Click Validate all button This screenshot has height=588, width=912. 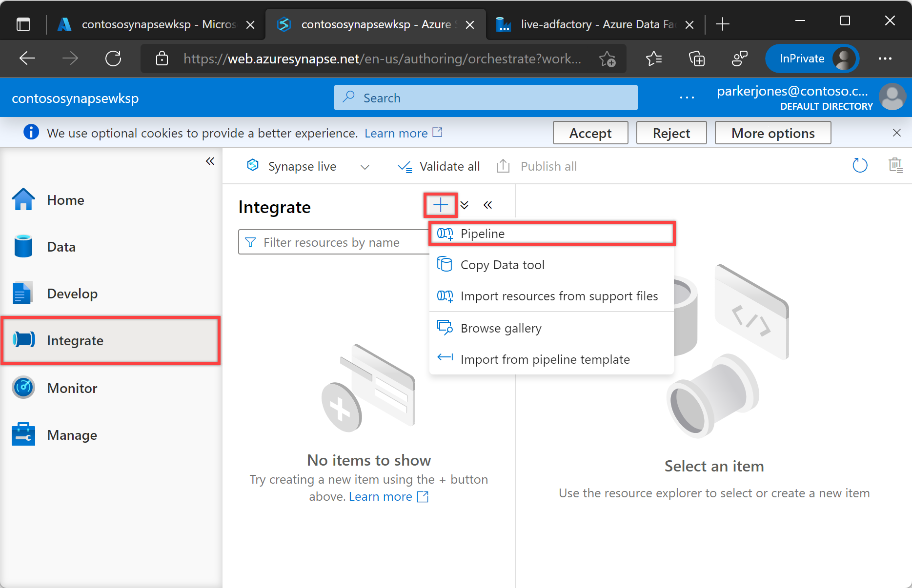tap(439, 167)
